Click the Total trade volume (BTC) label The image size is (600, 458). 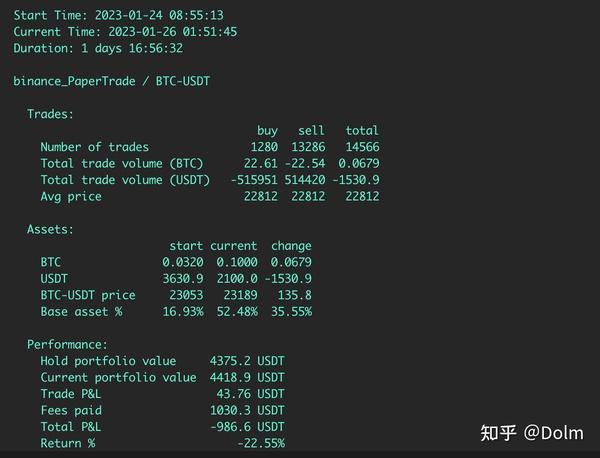point(122,163)
